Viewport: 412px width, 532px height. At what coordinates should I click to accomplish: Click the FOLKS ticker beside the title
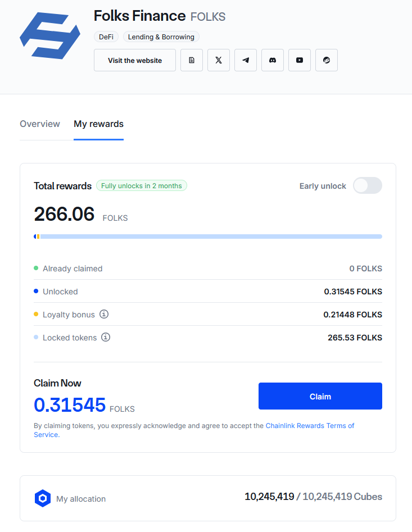[208, 17]
